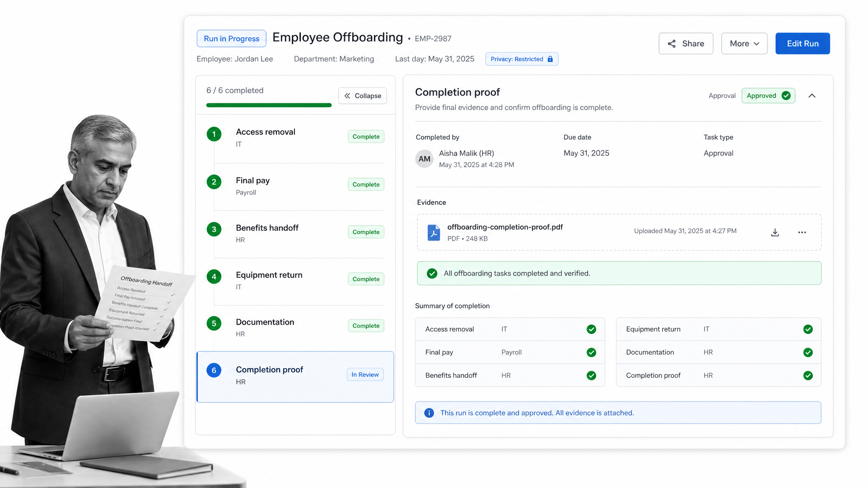Click the check mark for Equipment return summary
The height and width of the screenshot is (488, 868).
808,330
